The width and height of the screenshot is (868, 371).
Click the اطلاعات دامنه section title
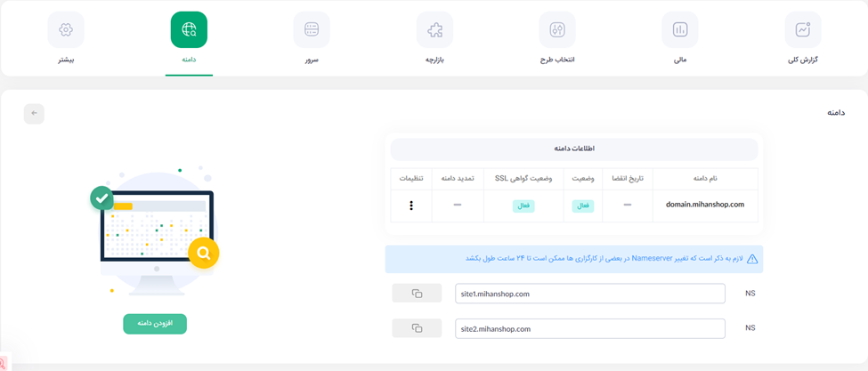tap(574, 149)
